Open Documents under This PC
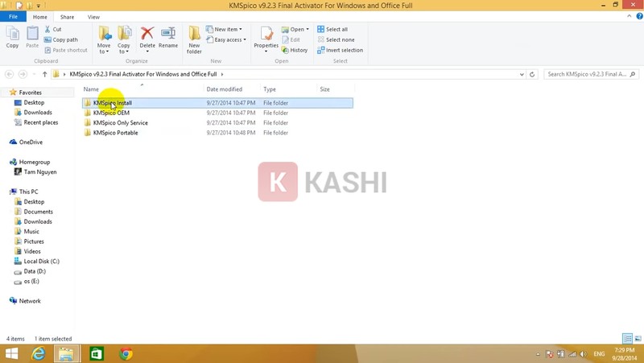The height and width of the screenshot is (363, 644). [x=38, y=212]
